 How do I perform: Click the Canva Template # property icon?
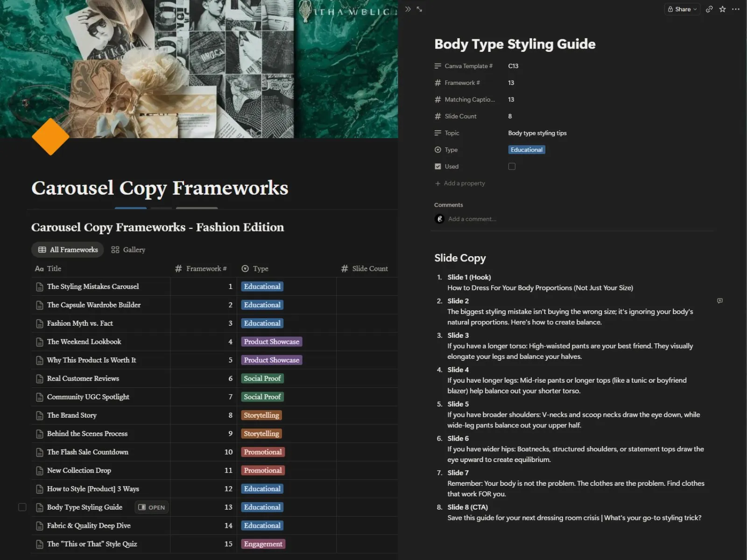[437, 66]
